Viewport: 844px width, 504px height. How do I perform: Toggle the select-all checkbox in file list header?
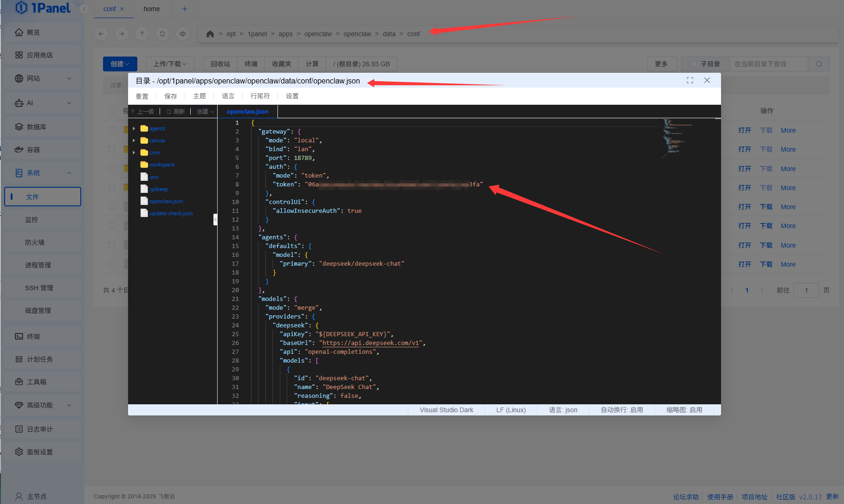point(112,111)
